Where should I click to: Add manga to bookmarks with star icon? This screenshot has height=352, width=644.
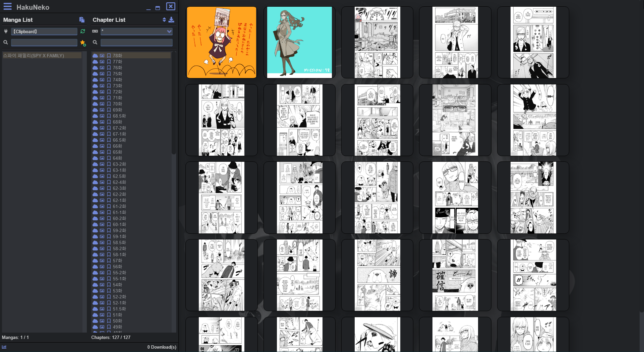83,43
